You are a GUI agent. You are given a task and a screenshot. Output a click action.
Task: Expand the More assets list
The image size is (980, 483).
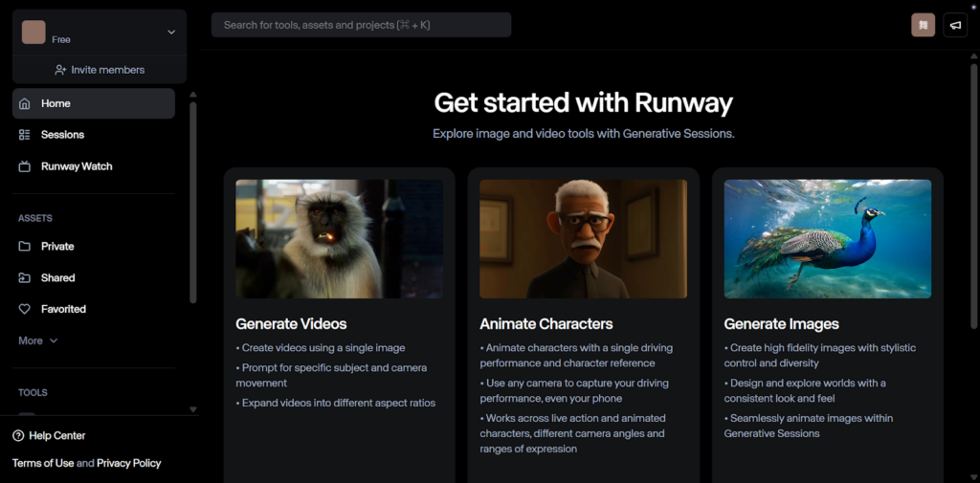[38, 340]
